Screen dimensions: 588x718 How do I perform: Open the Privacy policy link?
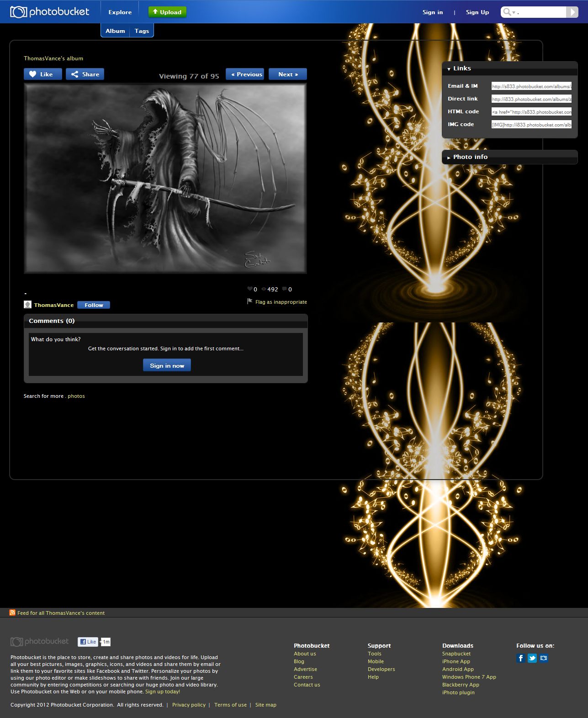click(x=189, y=705)
